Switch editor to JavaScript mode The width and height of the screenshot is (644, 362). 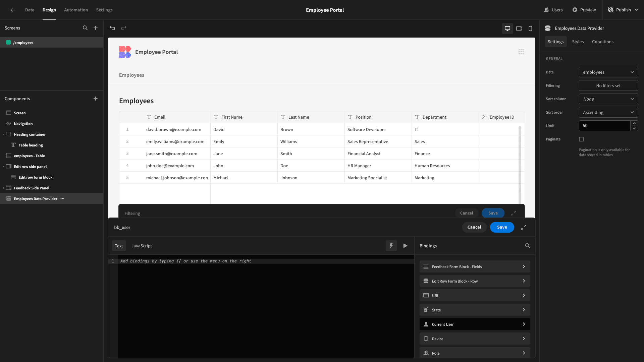pos(142,246)
